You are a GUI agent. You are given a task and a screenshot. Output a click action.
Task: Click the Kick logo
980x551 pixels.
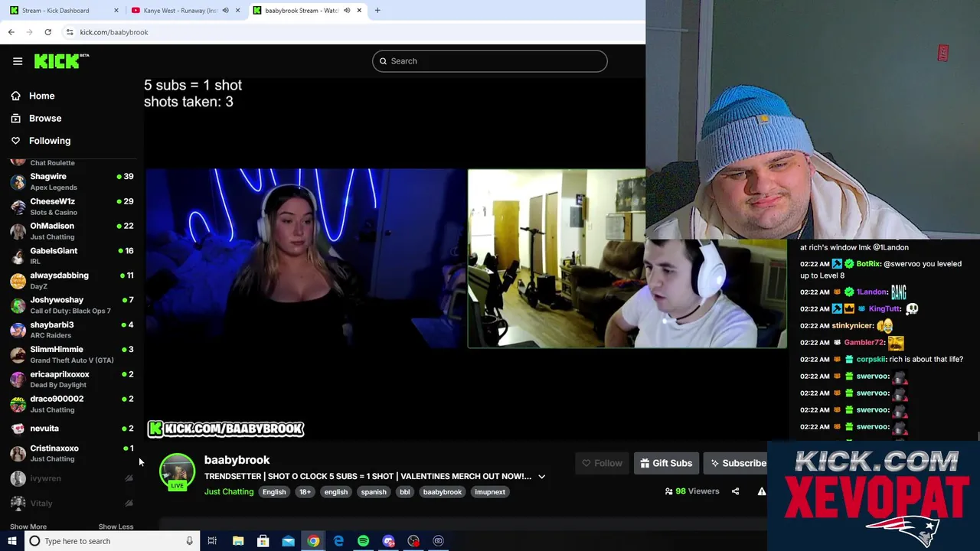pyautogui.click(x=61, y=61)
